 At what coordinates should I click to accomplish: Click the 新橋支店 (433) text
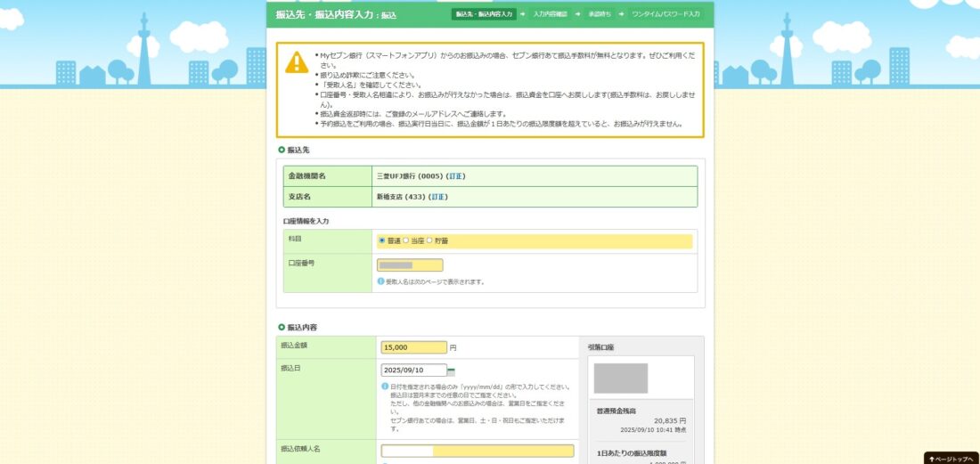tap(401, 197)
